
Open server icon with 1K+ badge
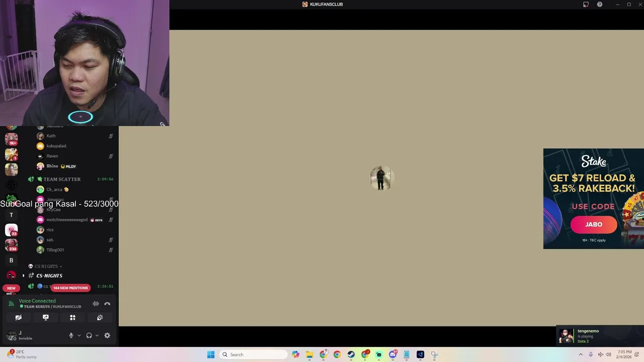click(x=11, y=138)
